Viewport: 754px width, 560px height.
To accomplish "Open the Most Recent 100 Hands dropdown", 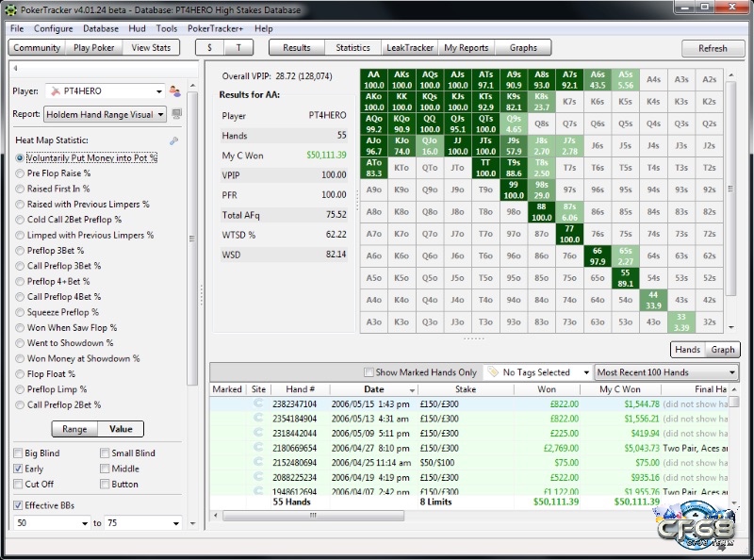I will (x=666, y=372).
